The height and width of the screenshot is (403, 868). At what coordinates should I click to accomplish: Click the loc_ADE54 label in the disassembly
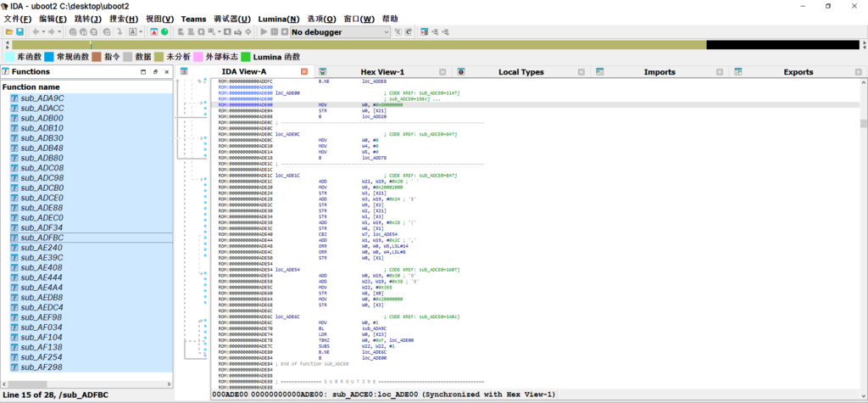point(288,269)
